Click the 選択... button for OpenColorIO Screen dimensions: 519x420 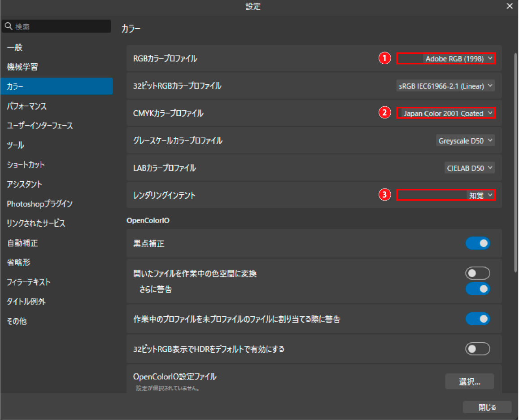469,382
